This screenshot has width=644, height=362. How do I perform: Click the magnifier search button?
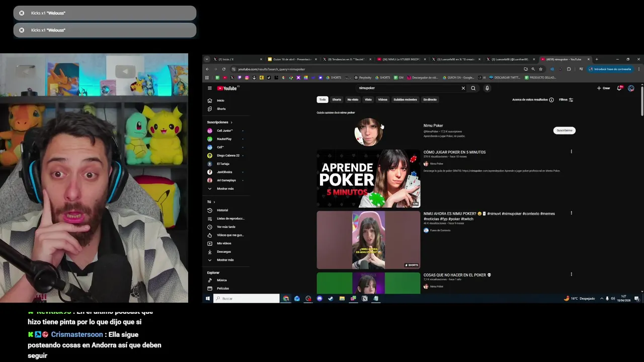pyautogui.click(x=473, y=88)
